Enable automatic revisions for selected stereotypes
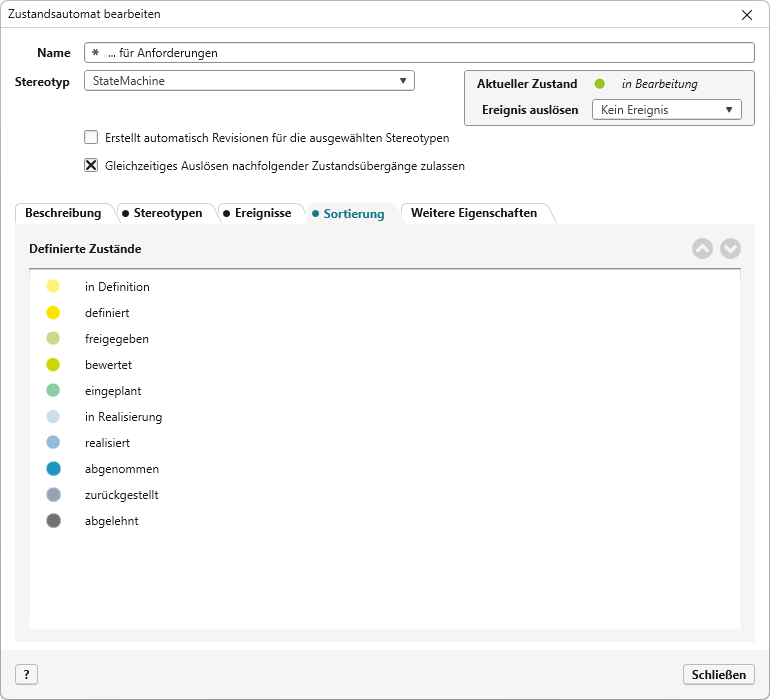The width and height of the screenshot is (770, 700). 91,138
